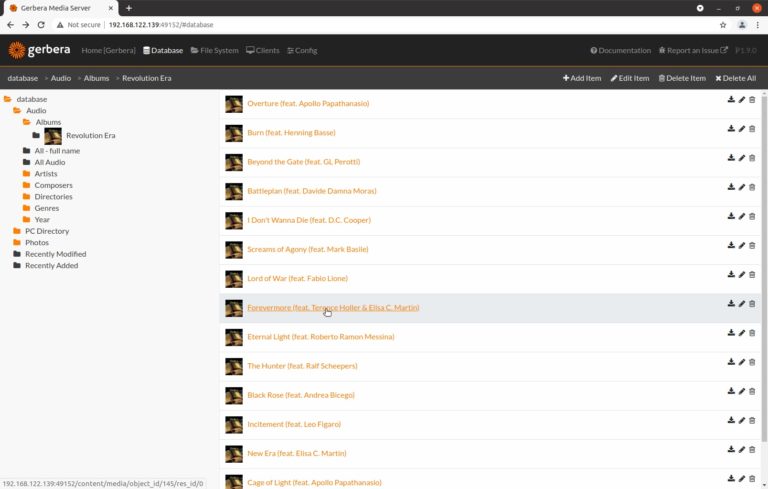This screenshot has height=489, width=768.
Task: Trash the Incitement (feat. Leo Figaro) item
Action: click(x=752, y=420)
